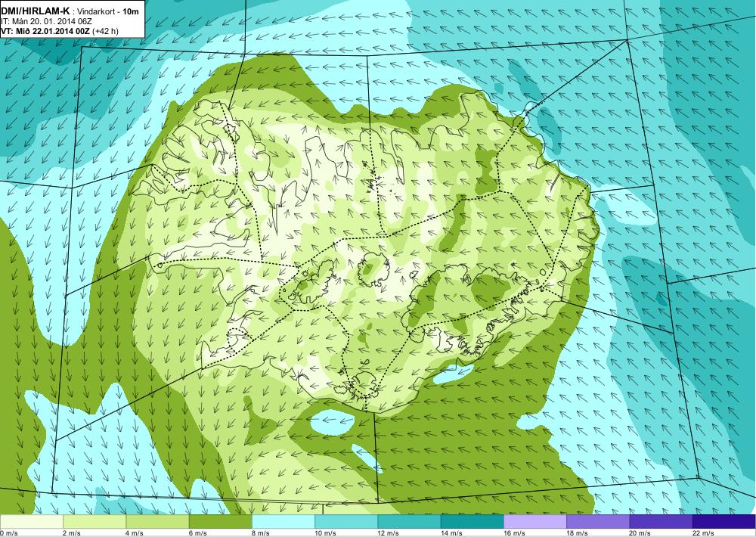
Task: Click the '4 m/s' legend label
Action: 135,532
